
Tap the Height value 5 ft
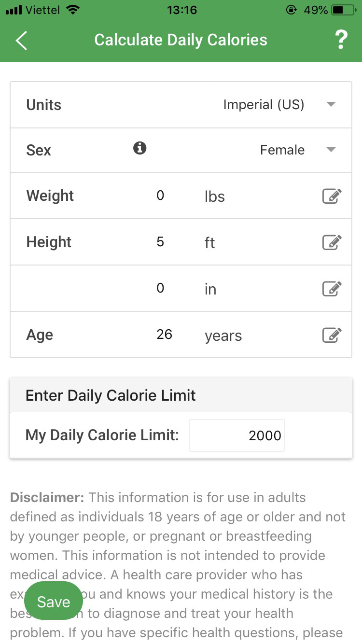pyautogui.click(x=161, y=242)
